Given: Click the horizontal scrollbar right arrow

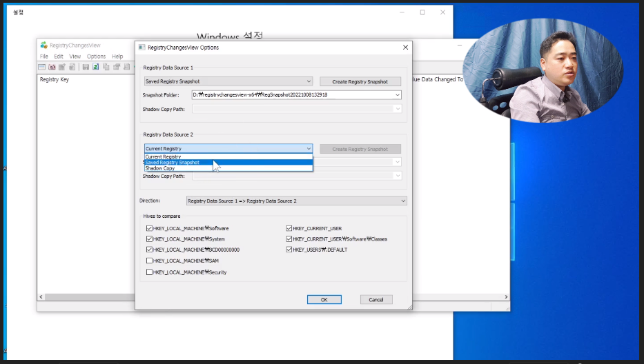Looking at the screenshot, I should 506,296.
